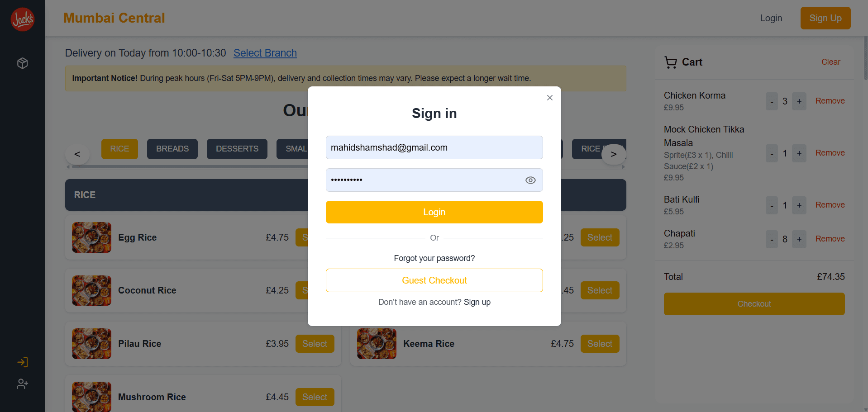Open the box menu icon in sidebar
The image size is (868, 412).
coord(23,63)
